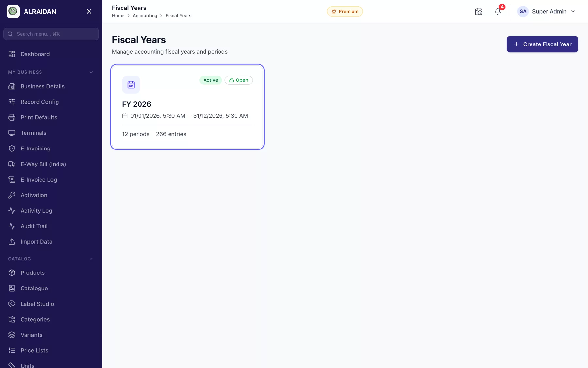Open E-Way Bill (India) entry
Image resolution: width=588 pixels, height=368 pixels.
(51, 164)
